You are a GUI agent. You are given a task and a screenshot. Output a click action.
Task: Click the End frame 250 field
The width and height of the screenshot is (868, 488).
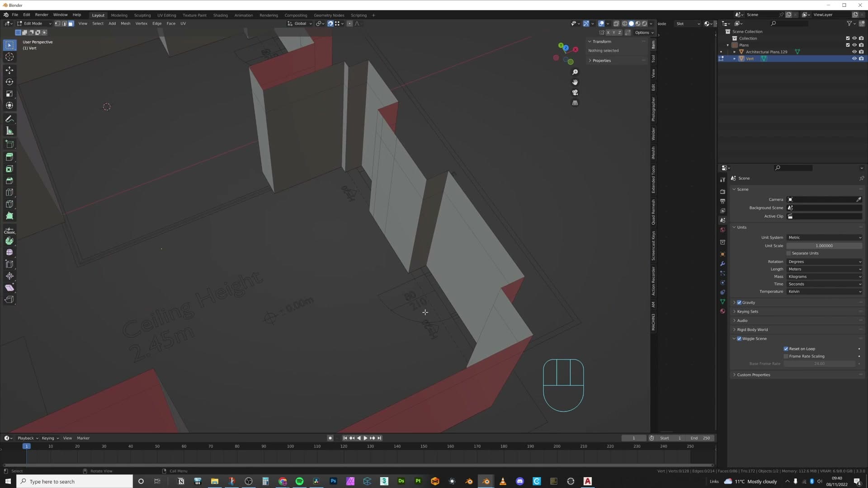pyautogui.click(x=700, y=438)
